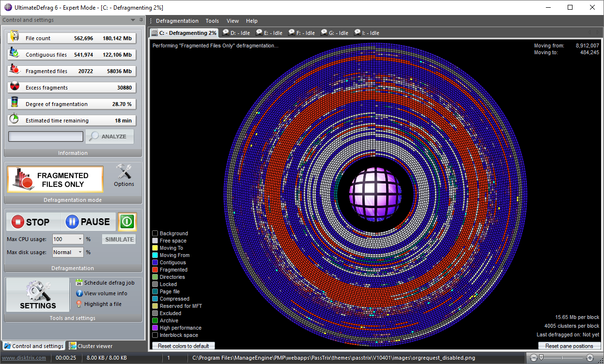This screenshot has width=604, height=364.
Task: Toggle the pin on Control and settings panel
Action: (141, 20)
